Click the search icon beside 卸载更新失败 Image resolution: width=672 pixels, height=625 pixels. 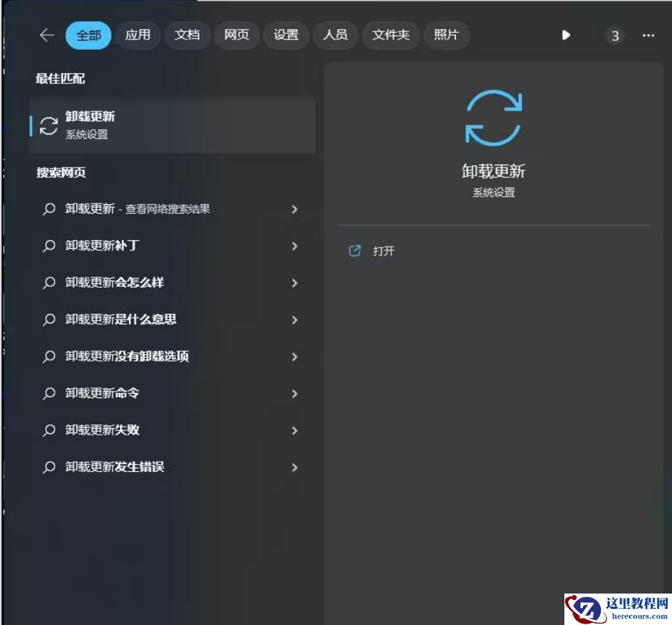(x=49, y=430)
